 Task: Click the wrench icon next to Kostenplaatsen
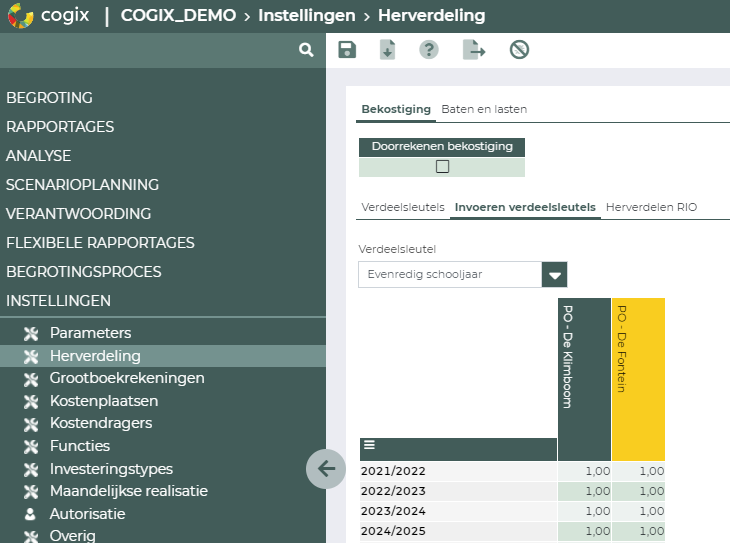(31, 401)
